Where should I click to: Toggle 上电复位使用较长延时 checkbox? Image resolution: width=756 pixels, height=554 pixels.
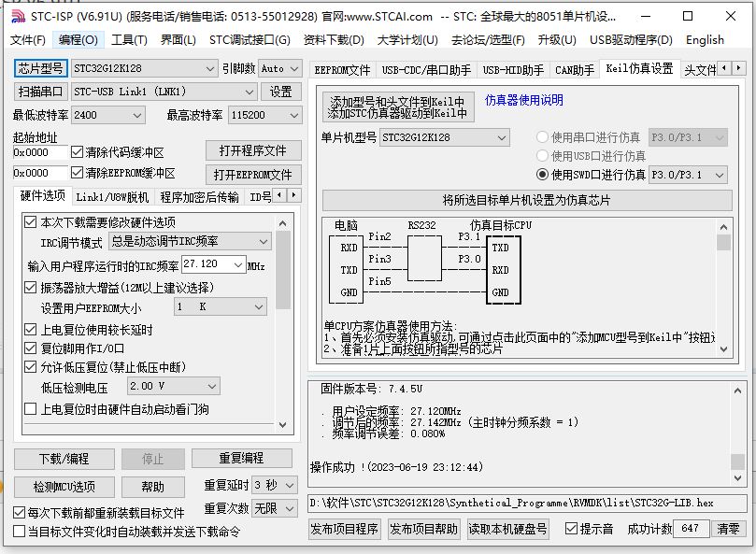coord(31,330)
